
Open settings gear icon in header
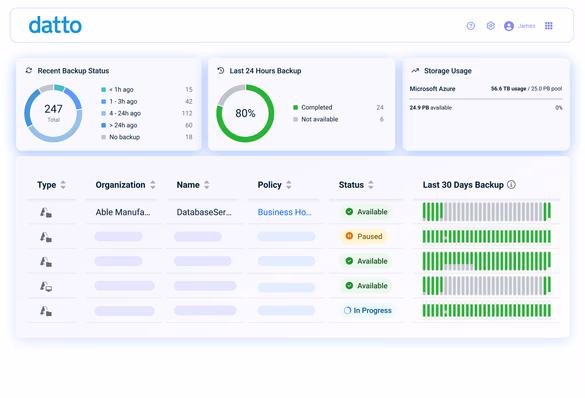(491, 26)
